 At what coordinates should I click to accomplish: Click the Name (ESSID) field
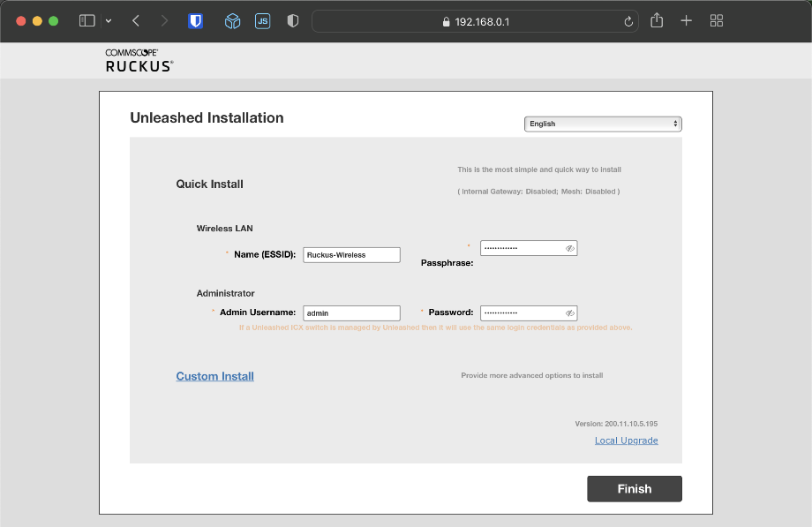coord(351,255)
